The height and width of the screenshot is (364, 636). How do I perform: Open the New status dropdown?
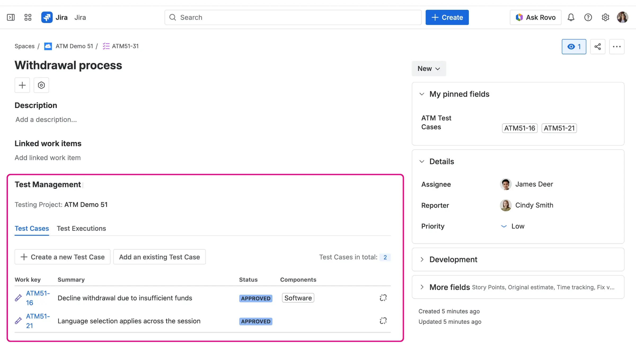click(429, 69)
